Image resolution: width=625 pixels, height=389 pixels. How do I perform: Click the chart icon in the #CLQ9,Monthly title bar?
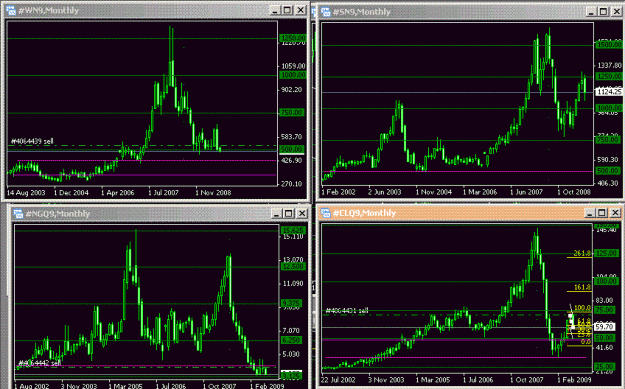(326, 213)
